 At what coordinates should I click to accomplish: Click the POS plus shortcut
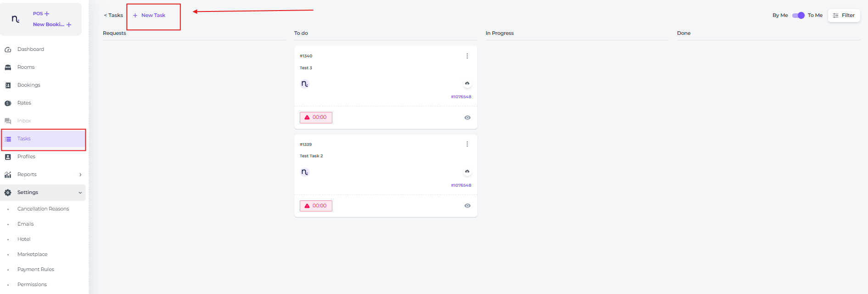(x=41, y=14)
